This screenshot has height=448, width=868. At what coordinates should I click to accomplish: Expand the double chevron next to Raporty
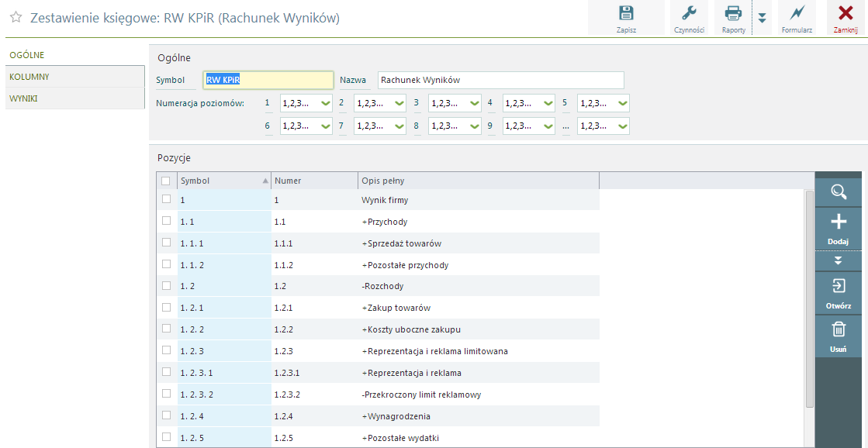[x=762, y=19]
